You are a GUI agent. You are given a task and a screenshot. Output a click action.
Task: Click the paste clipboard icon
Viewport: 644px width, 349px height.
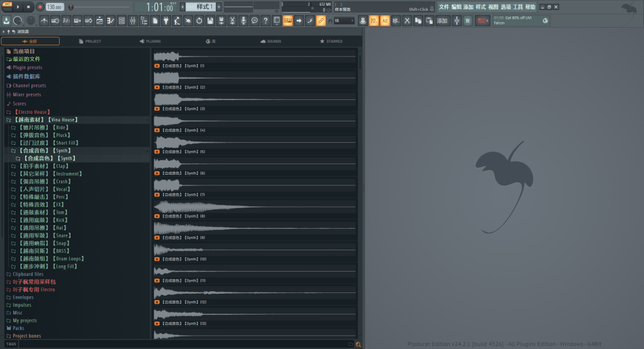(429, 21)
